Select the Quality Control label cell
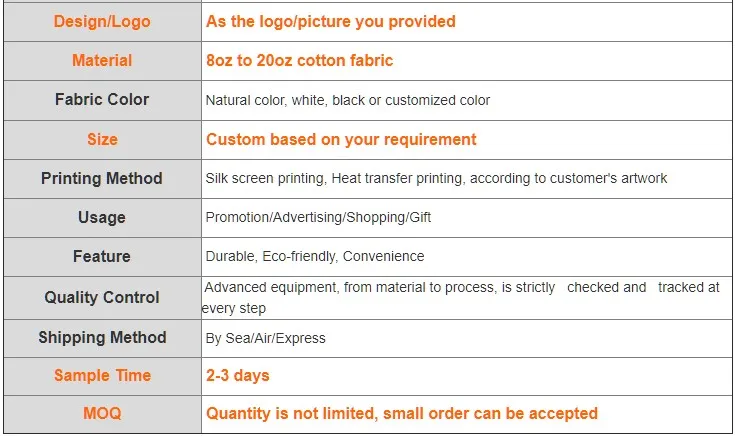 coord(102,297)
